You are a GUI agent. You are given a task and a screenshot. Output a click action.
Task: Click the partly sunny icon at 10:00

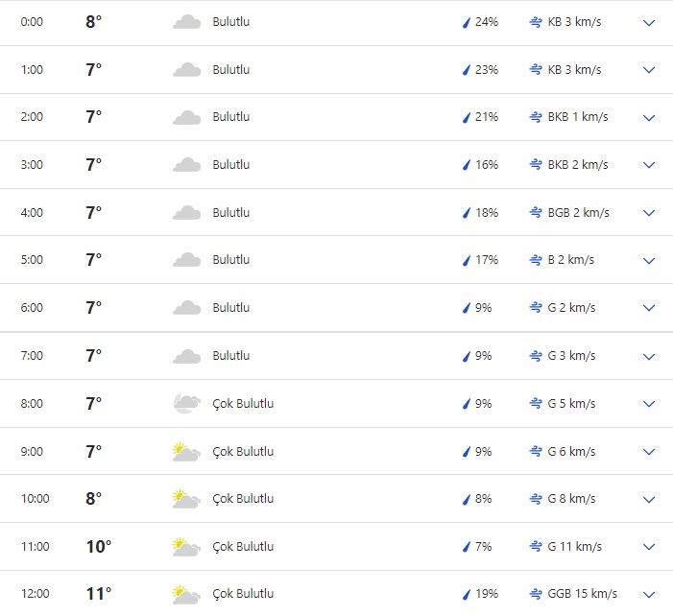click(186, 499)
